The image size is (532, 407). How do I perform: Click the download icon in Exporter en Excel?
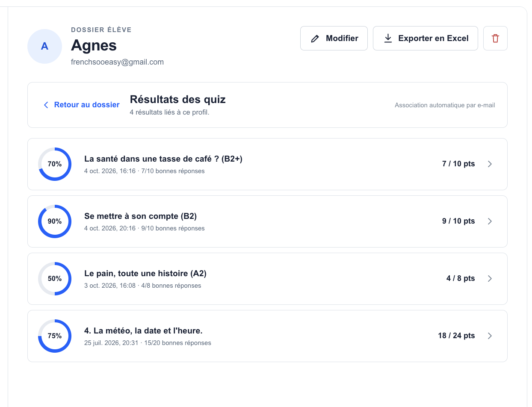(x=388, y=38)
